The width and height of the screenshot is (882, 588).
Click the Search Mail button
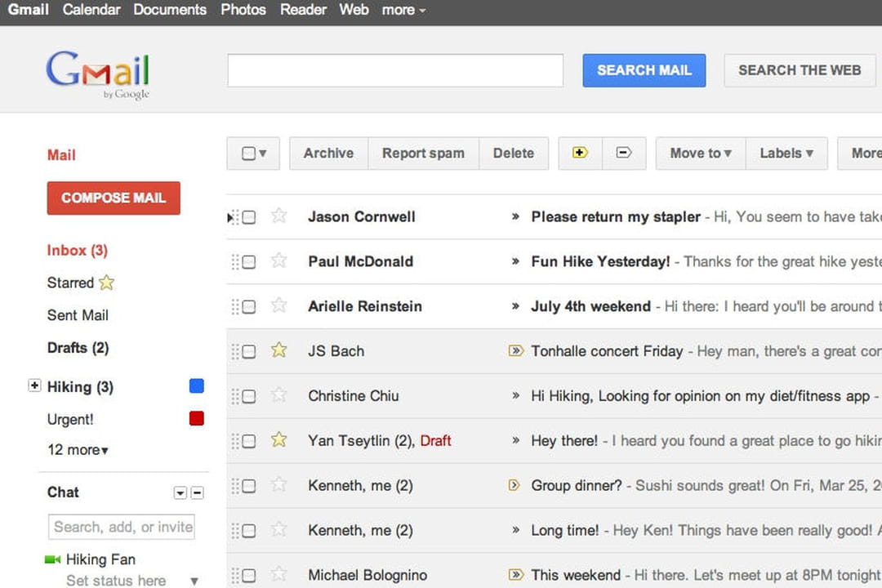point(644,70)
